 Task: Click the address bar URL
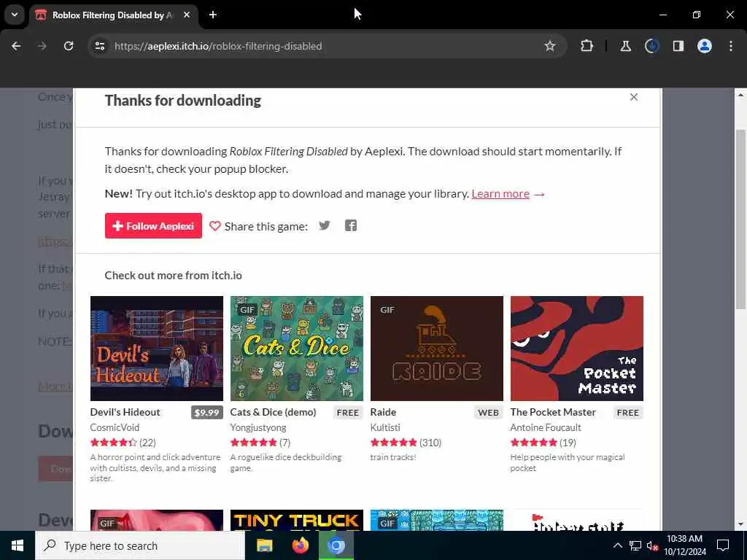coord(218,46)
